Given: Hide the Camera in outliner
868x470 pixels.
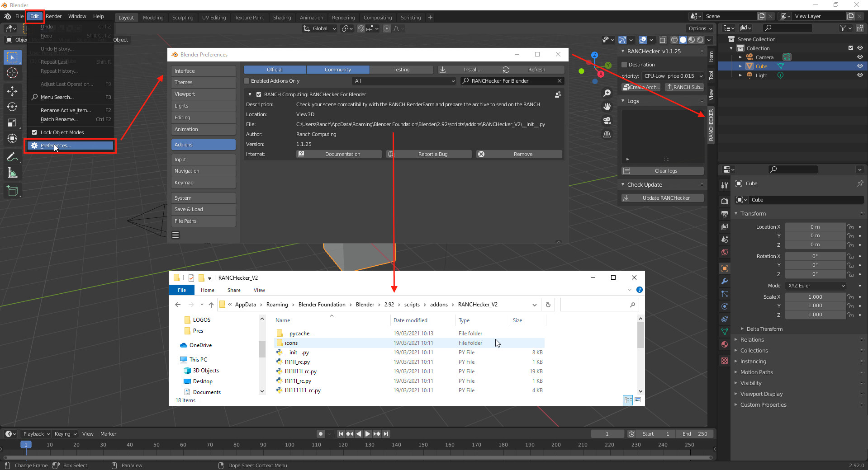Looking at the screenshot, I should click(x=860, y=57).
